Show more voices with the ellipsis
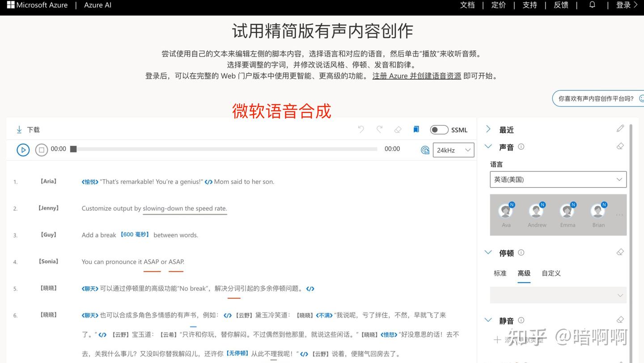Image resolution: width=644 pixels, height=363 pixels. coord(619,215)
